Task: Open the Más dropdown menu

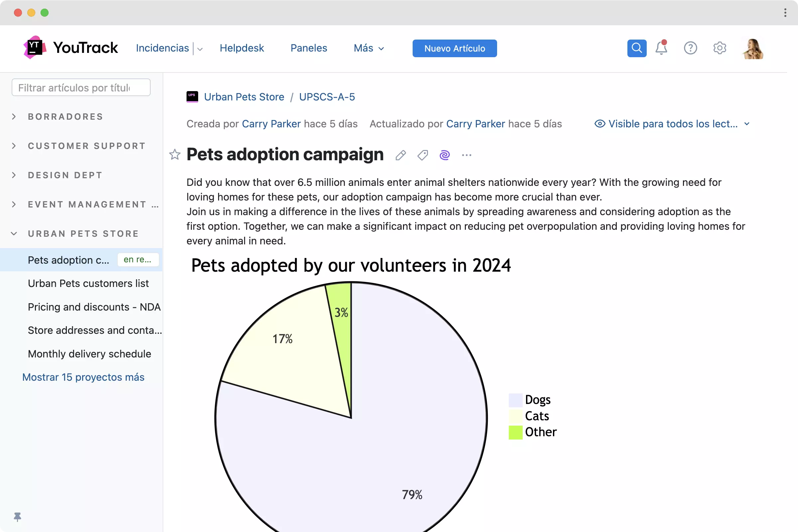Action: [x=369, y=48]
